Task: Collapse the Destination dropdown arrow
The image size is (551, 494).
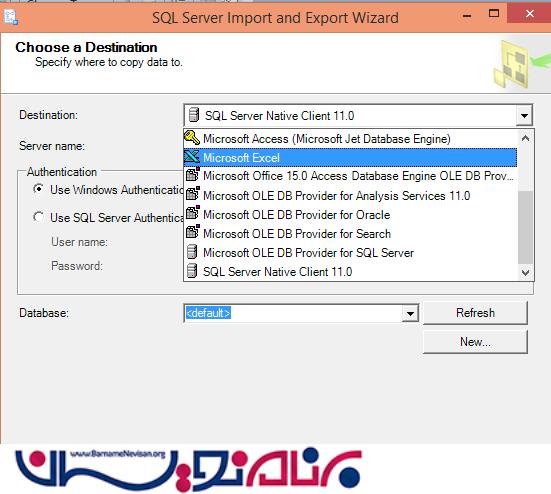Action: (524, 115)
